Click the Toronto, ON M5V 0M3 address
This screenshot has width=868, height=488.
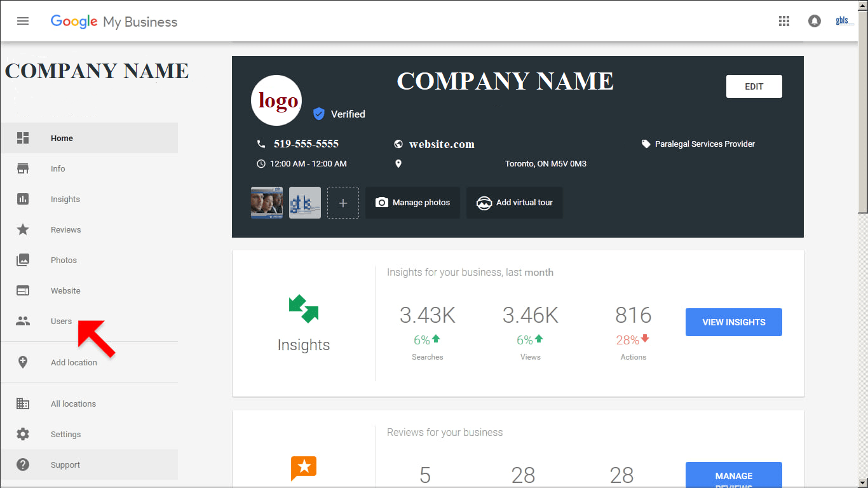pyautogui.click(x=546, y=164)
